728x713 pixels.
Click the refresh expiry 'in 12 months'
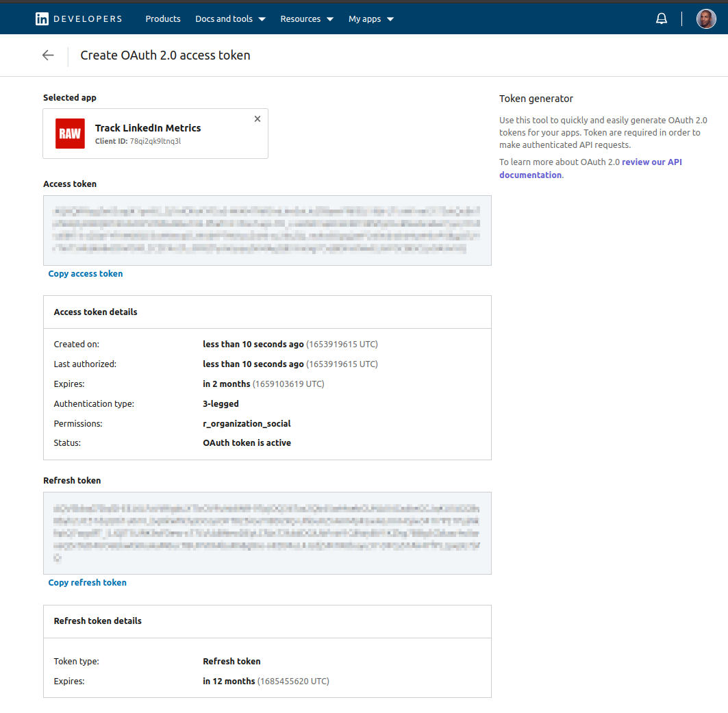point(229,681)
